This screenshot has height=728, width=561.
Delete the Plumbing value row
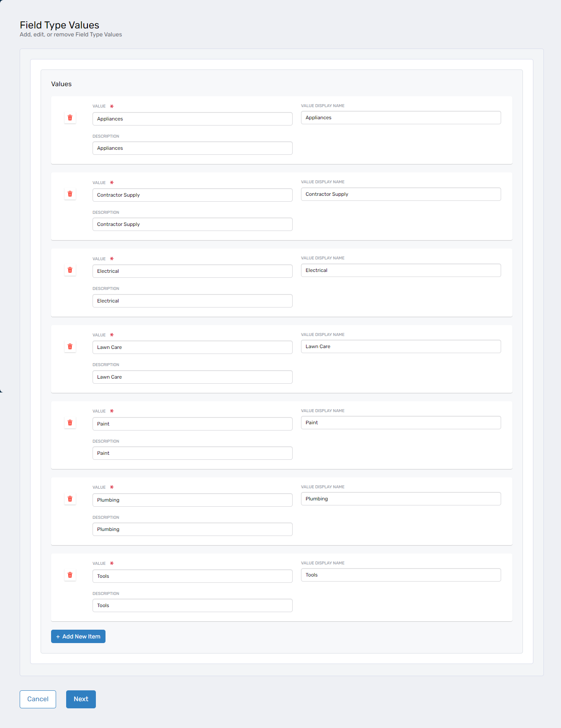point(70,499)
